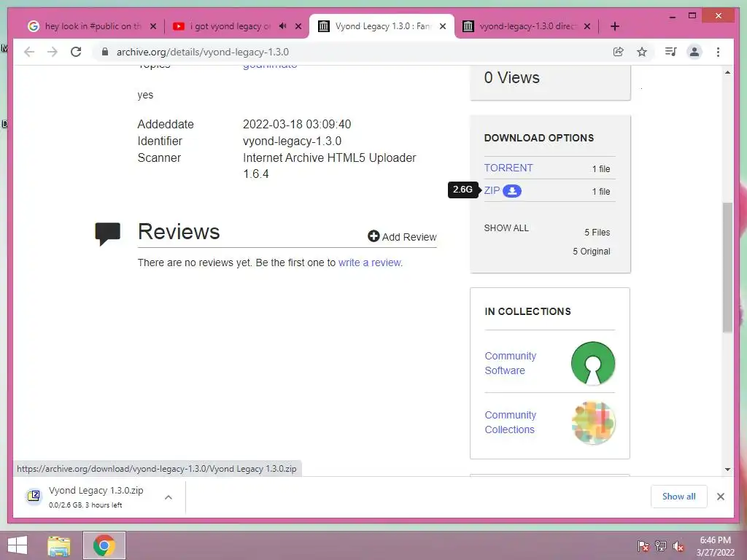Image resolution: width=747 pixels, height=560 pixels.
Task: Click the ZIP download link
Action: pyautogui.click(x=492, y=190)
